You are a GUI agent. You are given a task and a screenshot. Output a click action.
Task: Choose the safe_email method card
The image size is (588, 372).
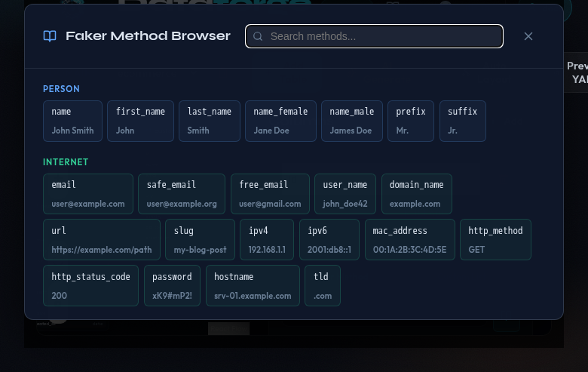(182, 194)
